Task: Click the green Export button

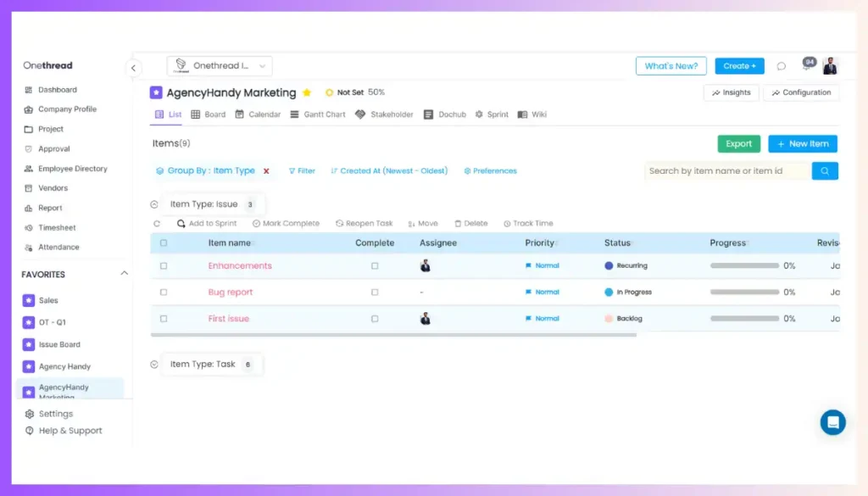Action: [739, 144]
